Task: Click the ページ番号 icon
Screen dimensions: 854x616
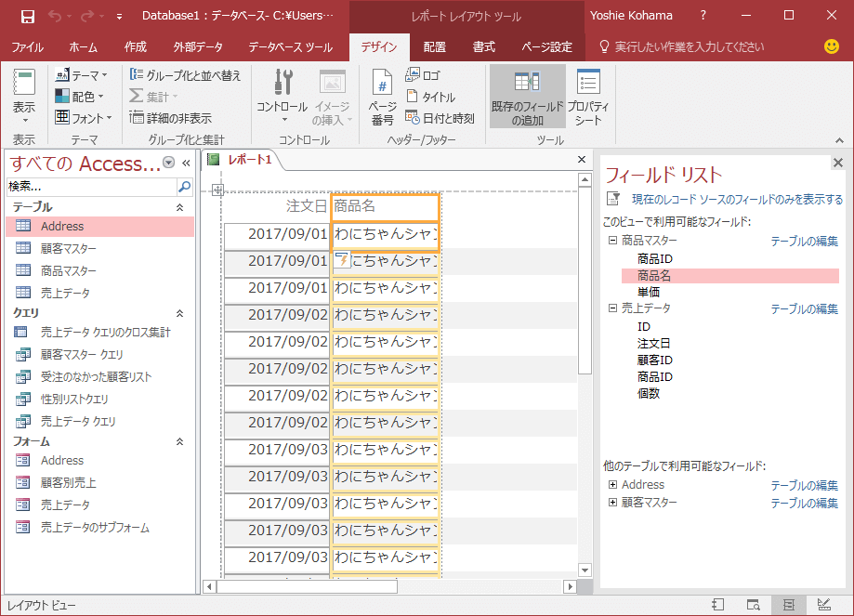Action: click(382, 97)
